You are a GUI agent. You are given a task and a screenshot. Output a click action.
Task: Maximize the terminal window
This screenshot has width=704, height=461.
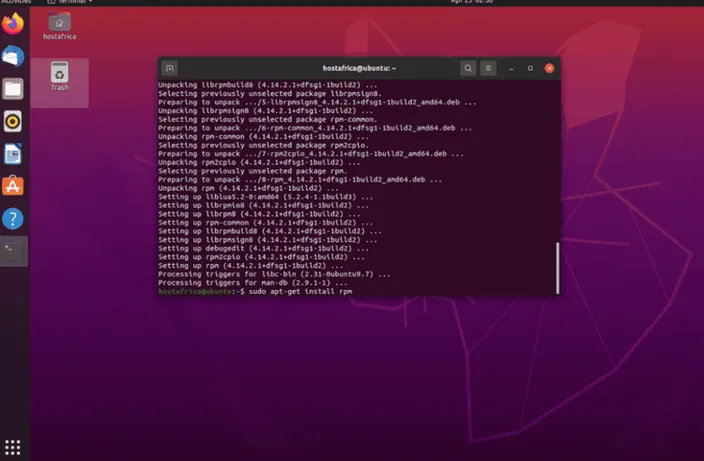coord(530,68)
